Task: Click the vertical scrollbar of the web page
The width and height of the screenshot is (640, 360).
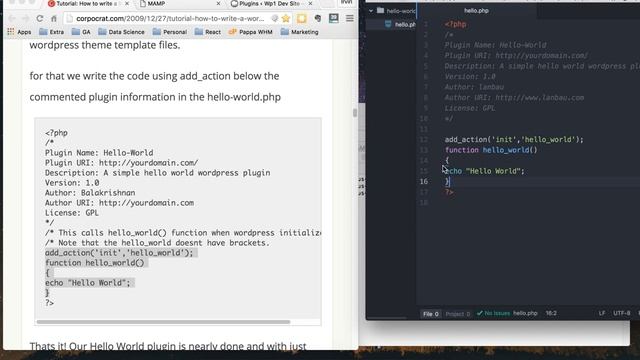Action: pos(355,113)
